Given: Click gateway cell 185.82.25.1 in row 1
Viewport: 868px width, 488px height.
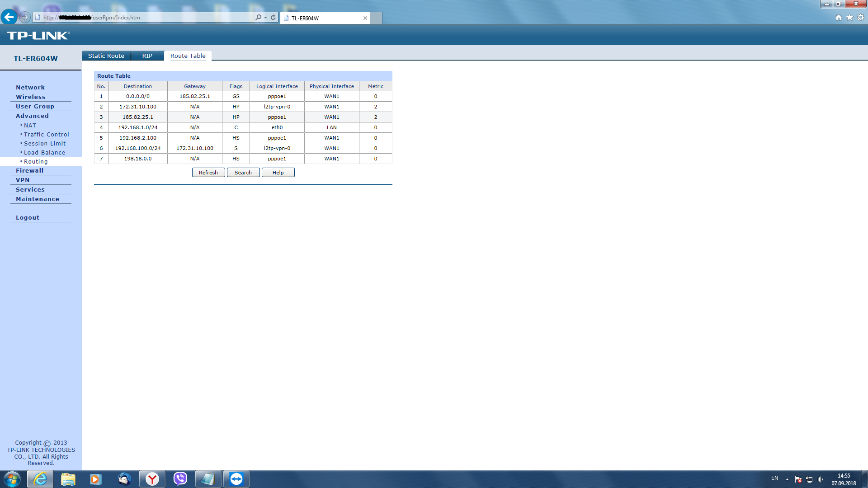Looking at the screenshot, I should (x=195, y=96).
